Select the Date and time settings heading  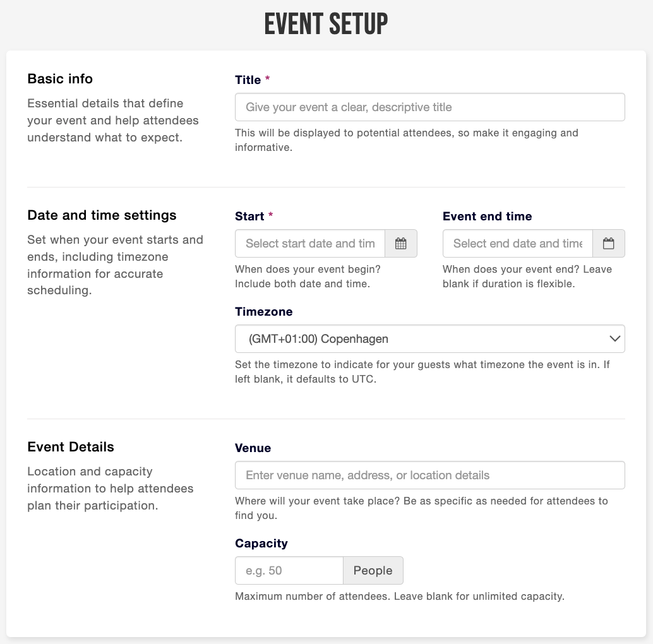pyautogui.click(x=102, y=215)
